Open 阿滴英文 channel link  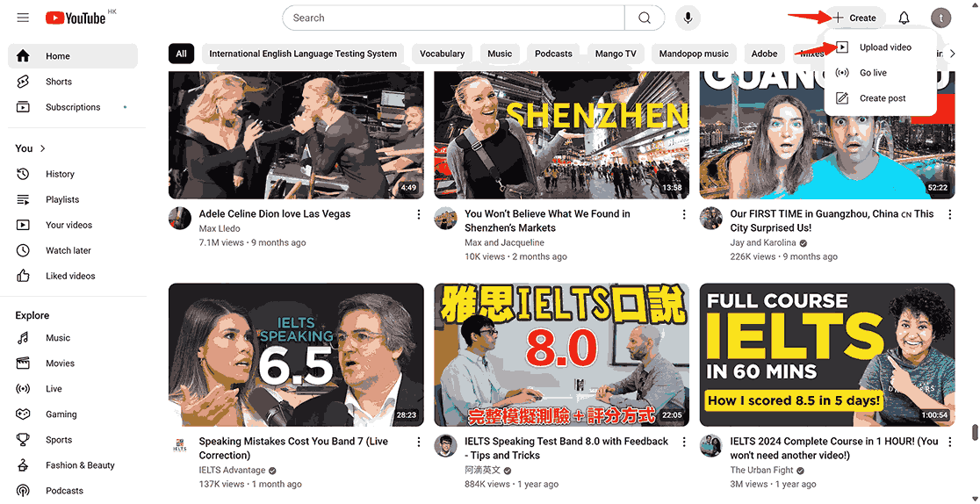click(482, 471)
